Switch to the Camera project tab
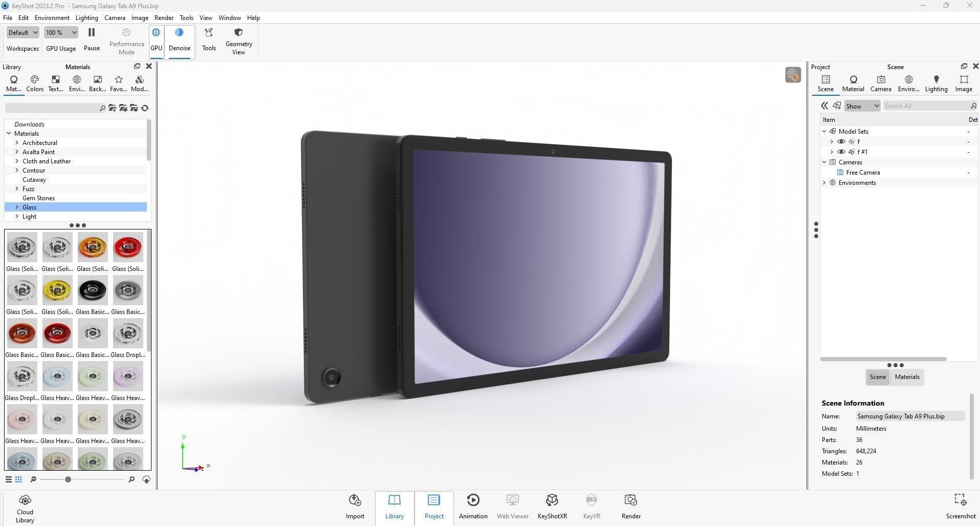980x526 pixels. [x=881, y=83]
